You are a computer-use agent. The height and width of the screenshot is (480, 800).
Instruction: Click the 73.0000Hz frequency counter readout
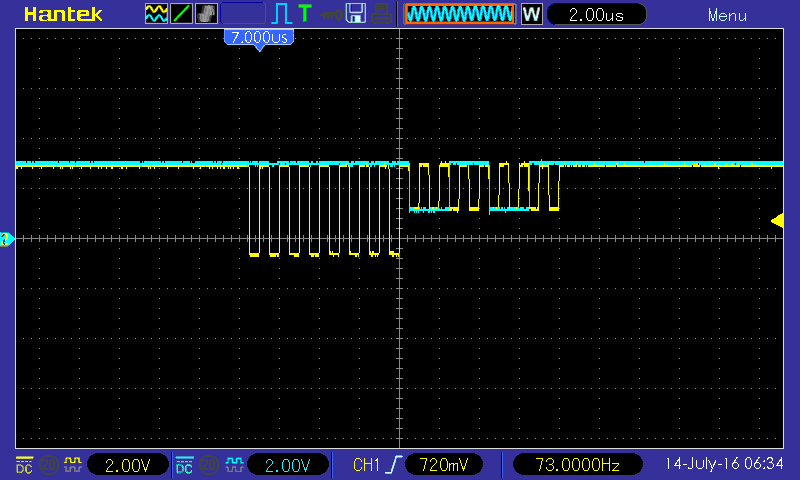point(577,465)
